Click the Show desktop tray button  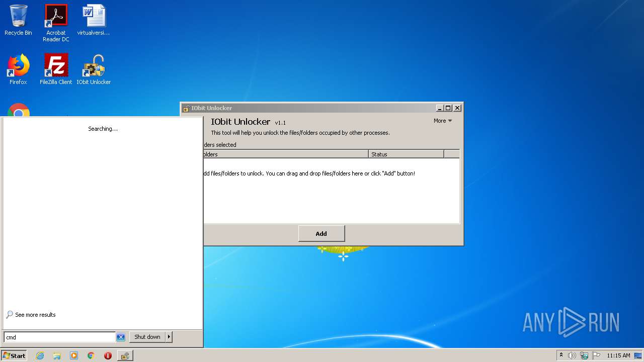point(638,355)
